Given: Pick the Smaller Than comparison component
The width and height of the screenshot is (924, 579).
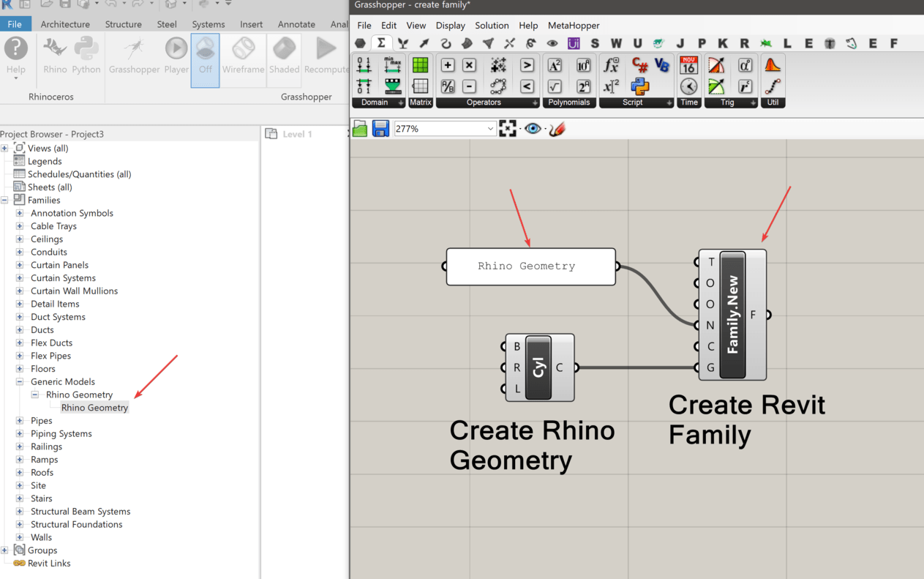Looking at the screenshot, I should [x=527, y=86].
